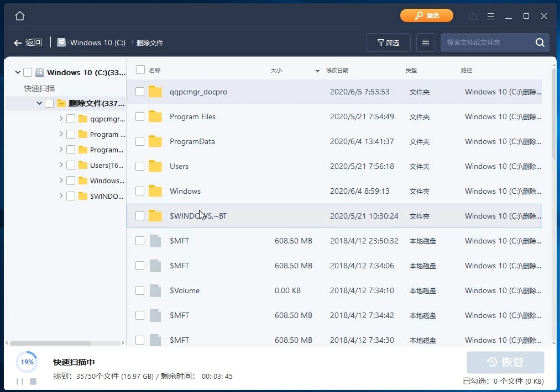Check the Users folder checkbox

click(140, 166)
